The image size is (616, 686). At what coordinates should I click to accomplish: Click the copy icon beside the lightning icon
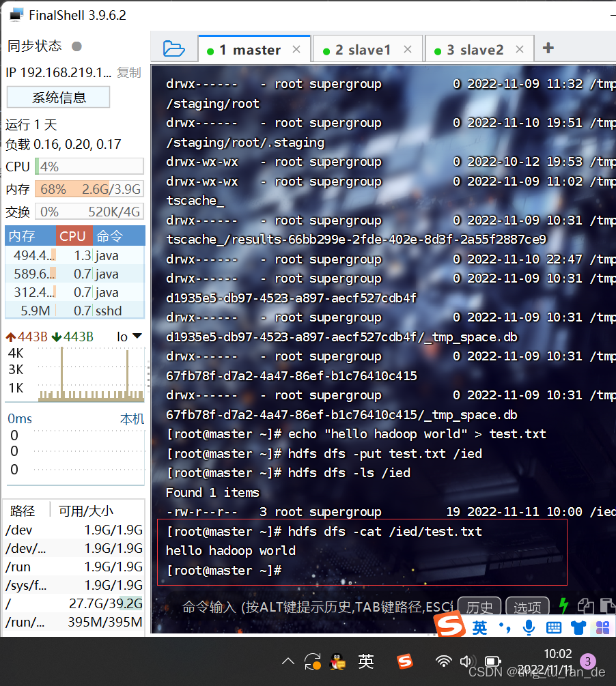(x=585, y=605)
